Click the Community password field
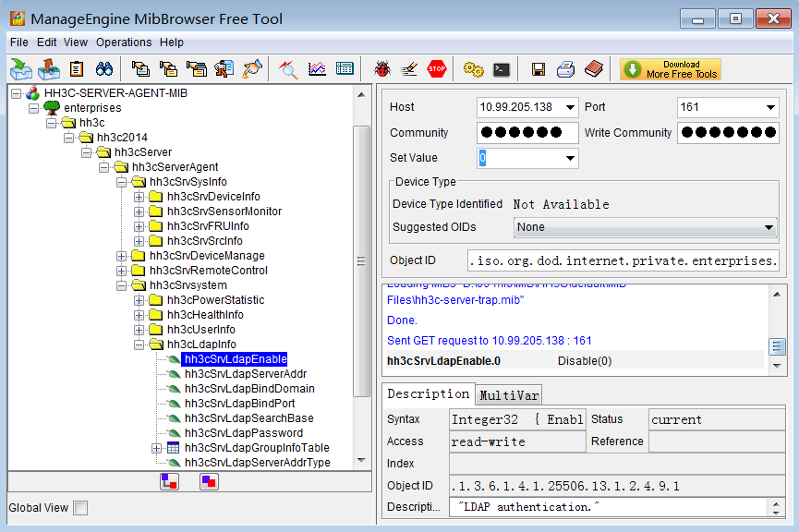 (527, 133)
